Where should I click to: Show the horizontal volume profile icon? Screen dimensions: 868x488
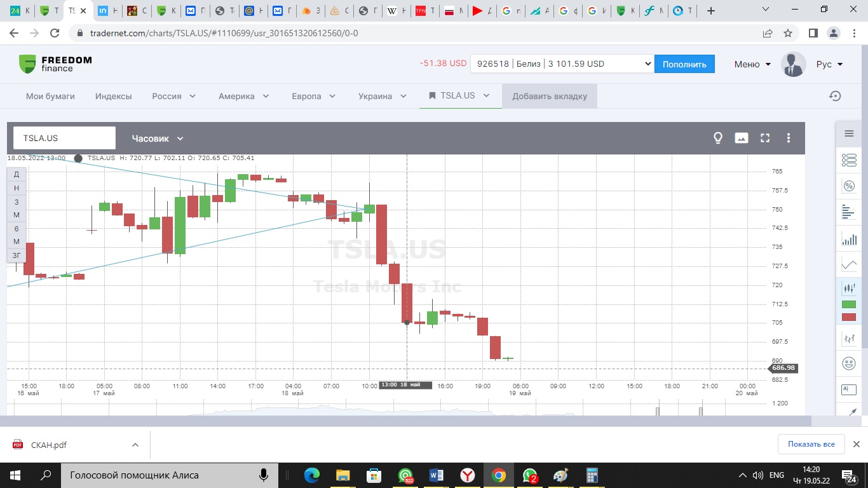[849, 212]
